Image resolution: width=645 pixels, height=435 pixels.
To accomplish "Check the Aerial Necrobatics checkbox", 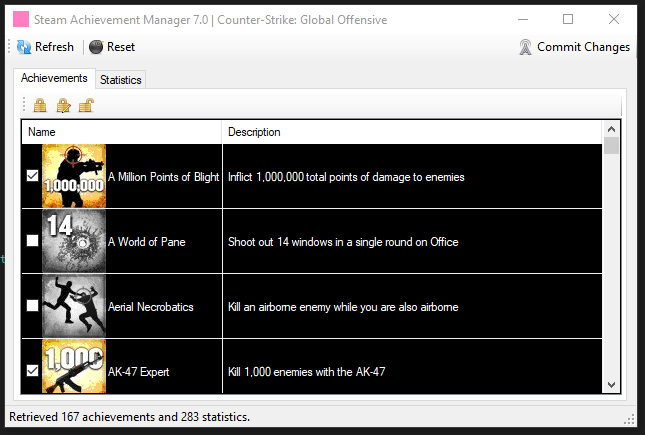I will pos(32,305).
